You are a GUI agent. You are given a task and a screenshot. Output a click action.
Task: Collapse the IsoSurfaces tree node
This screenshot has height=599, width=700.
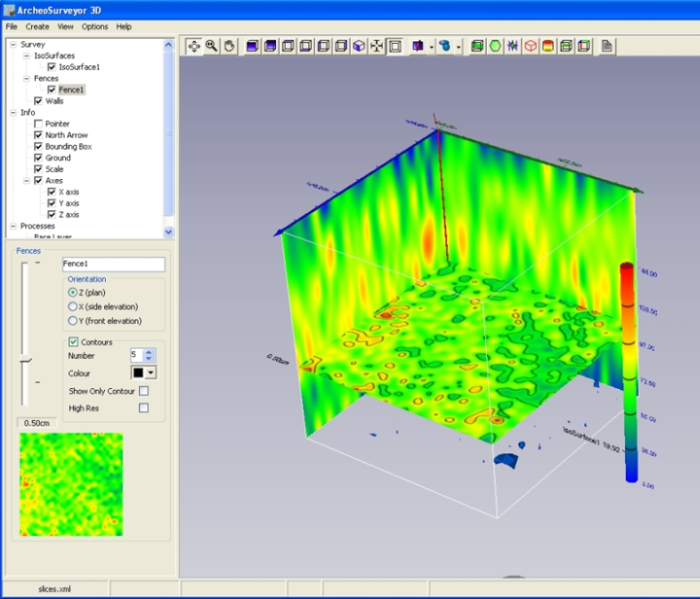click(x=26, y=55)
